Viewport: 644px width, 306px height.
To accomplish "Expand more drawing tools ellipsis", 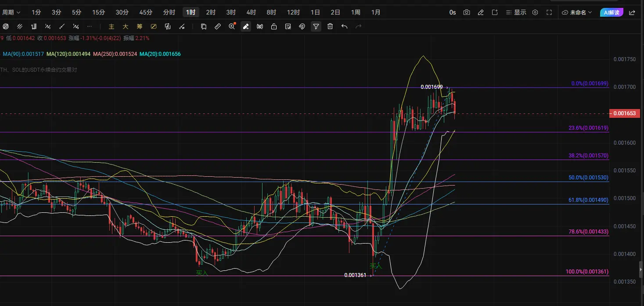I will [x=90, y=26].
